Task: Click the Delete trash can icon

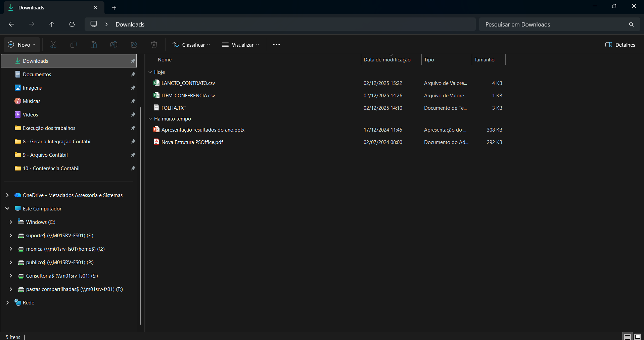Action: [x=154, y=45]
